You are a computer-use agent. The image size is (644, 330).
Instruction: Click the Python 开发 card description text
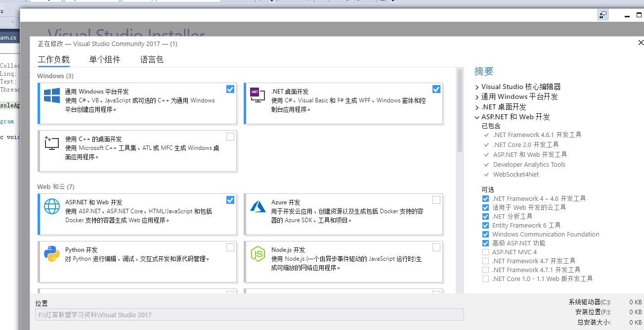(137, 259)
